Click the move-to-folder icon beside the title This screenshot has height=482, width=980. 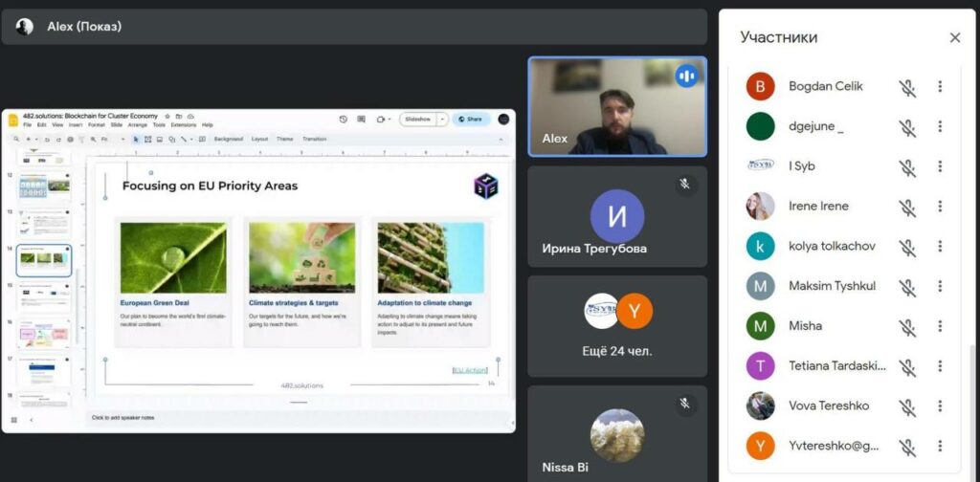[179, 117]
